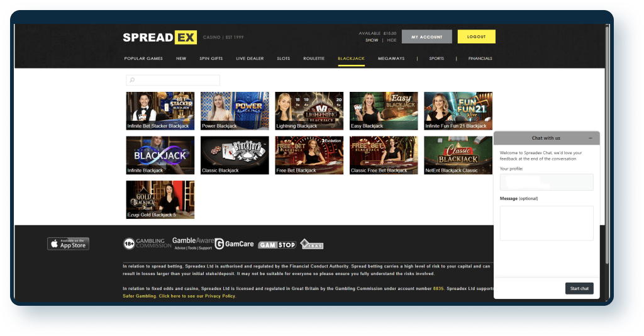Screen dimensions: 644x336
Task: Click the GamStop logo
Action: (277, 245)
